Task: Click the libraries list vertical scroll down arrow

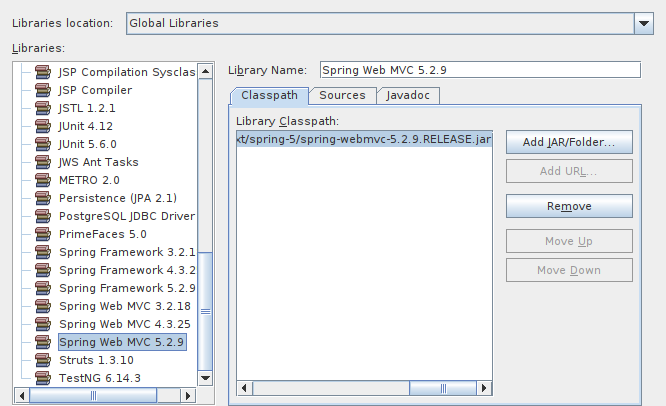Action: pyautogui.click(x=206, y=378)
